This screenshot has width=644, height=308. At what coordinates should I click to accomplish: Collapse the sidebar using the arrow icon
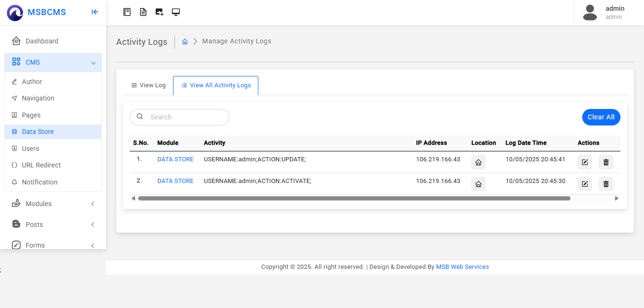click(95, 12)
